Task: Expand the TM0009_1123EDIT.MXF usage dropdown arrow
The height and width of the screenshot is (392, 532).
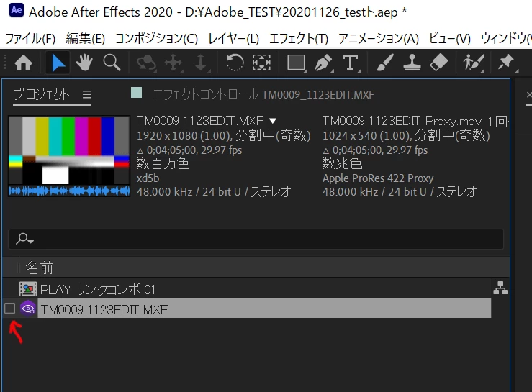Action: tap(272, 120)
